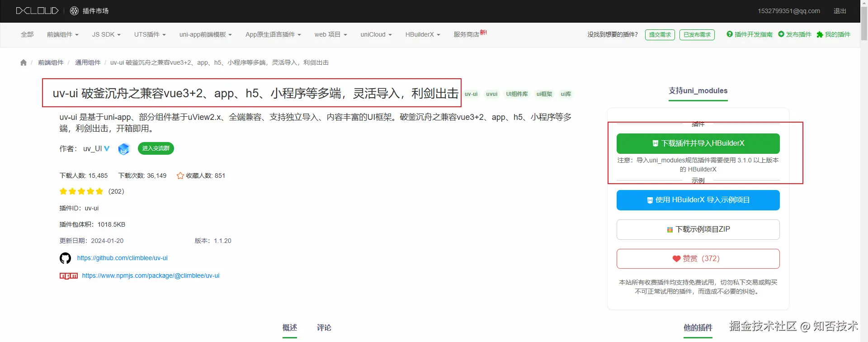
Task: Click the my plugins puzzle icon
Action: pos(820,34)
